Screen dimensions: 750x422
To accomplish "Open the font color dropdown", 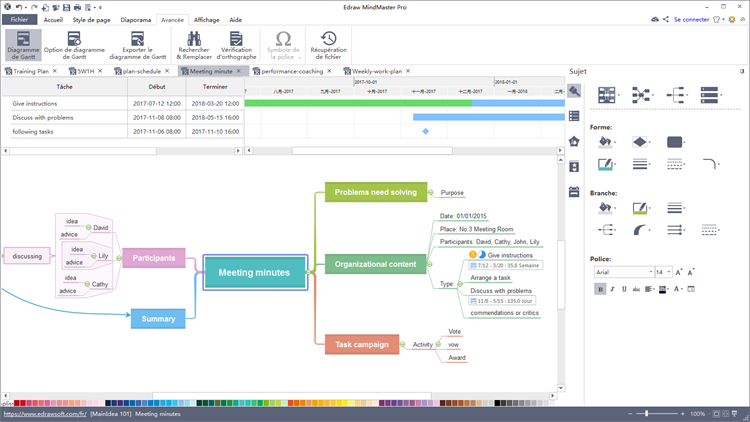I will tap(678, 289).
